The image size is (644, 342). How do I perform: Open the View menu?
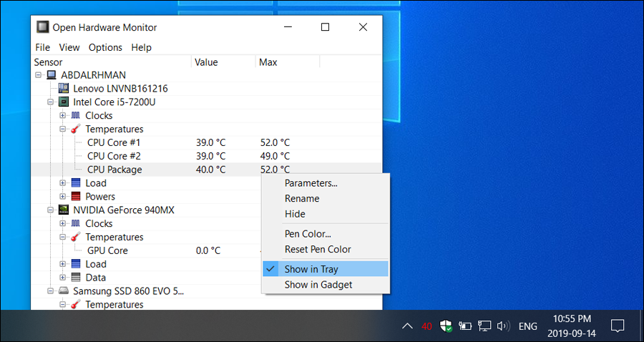click(69, 47)
